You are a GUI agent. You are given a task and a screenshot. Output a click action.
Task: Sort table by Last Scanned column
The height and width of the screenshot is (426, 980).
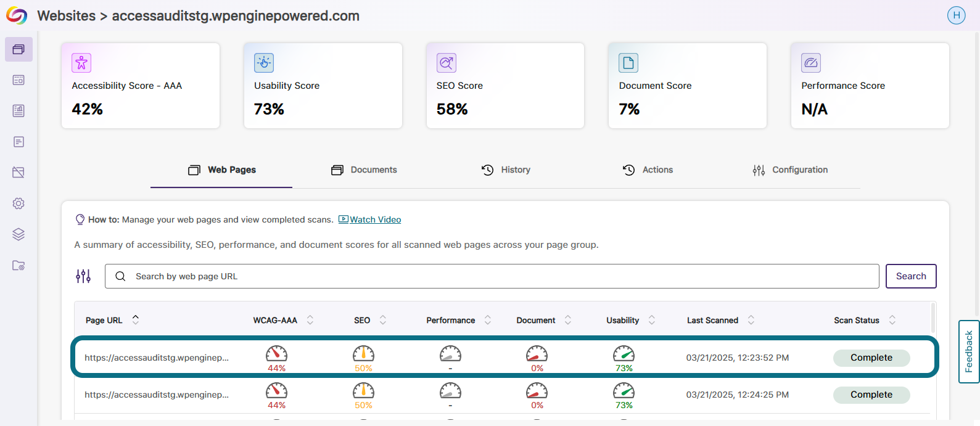coord(751,320)
